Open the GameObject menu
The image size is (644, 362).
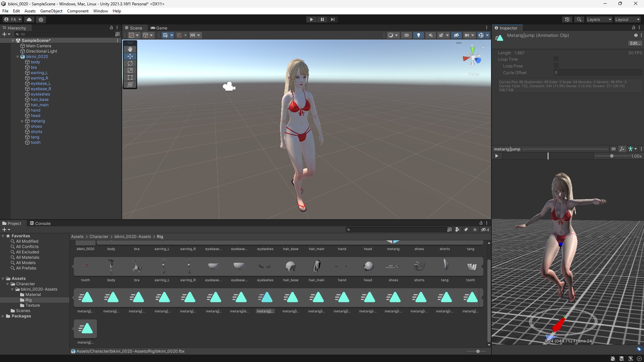pyautogui.click(x=51, y=11)
